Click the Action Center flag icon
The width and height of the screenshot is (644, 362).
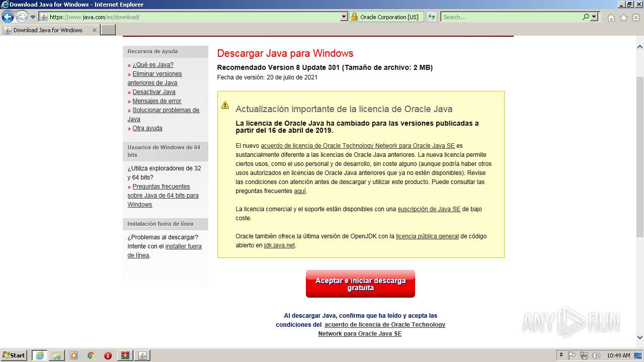point(573,355)
